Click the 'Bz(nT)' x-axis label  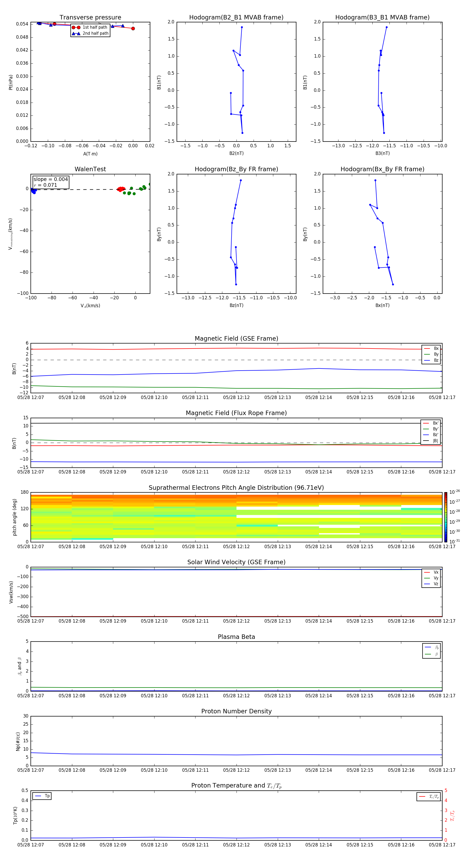(236, 305)
